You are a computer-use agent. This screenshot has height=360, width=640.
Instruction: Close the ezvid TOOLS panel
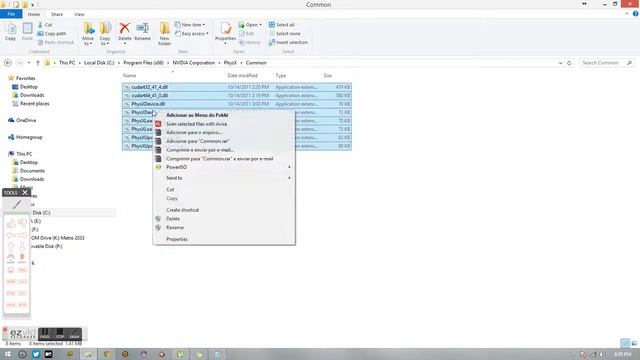click(25, 192)
